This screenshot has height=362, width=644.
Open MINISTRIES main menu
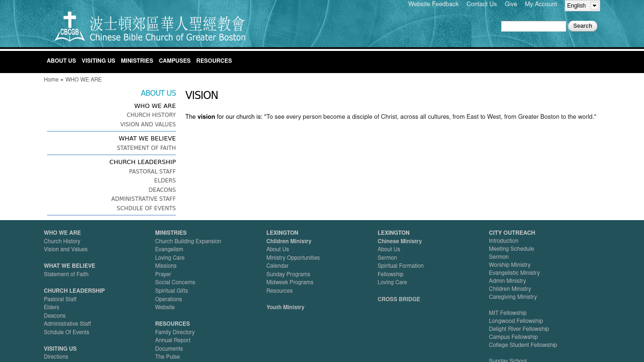[x=137, y=61]
